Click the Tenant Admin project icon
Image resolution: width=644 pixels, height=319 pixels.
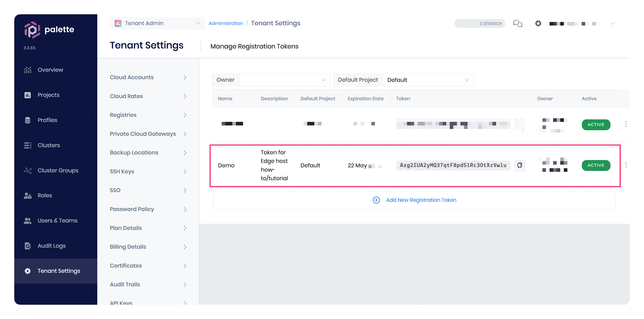(118, 23)
